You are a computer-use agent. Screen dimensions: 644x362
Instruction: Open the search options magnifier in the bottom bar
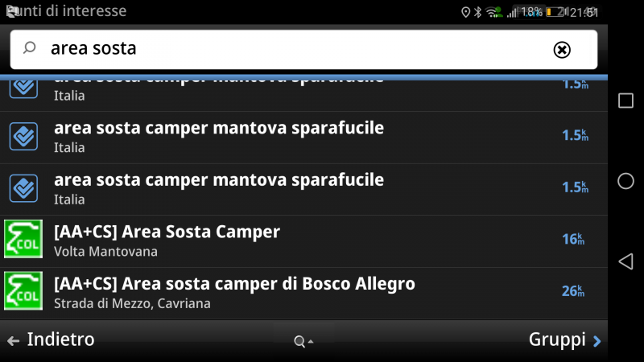pos(303,340)
